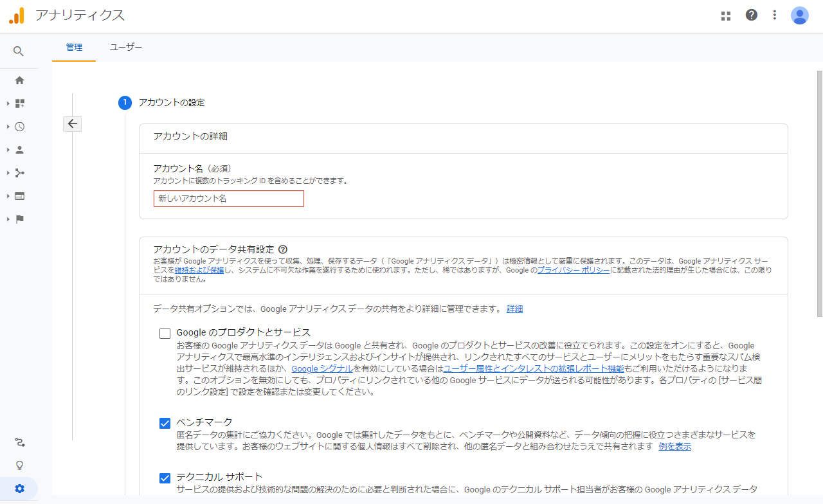Click the back arrow button
The image size is (823, 504).
pos(72,123)
